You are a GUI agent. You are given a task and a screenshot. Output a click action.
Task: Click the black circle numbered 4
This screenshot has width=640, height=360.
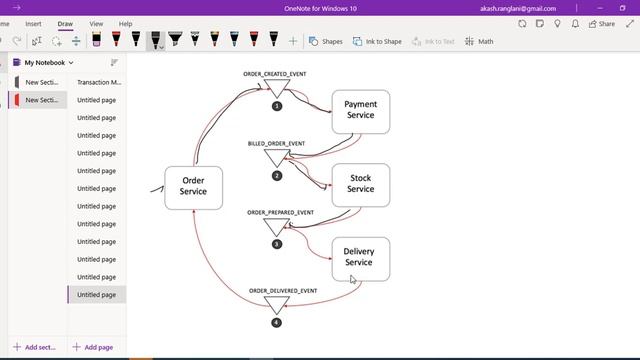pyautogui.click(x=276, y=322)
